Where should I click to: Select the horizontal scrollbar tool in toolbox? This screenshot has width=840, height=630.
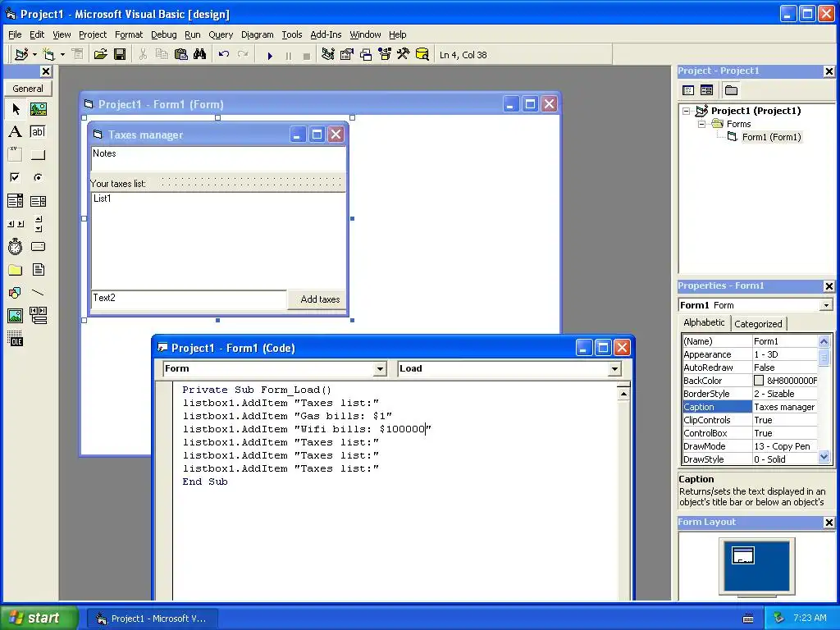[x=16, y=224]
